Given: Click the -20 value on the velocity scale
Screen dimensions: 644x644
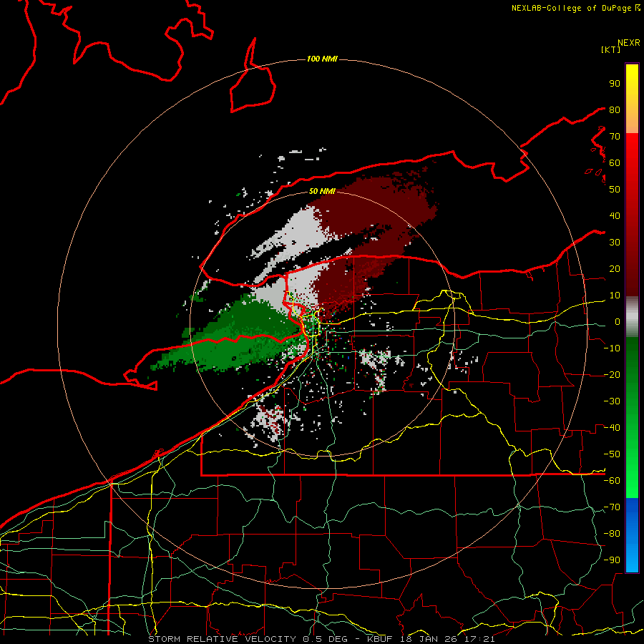Looking at the screenshot, I should coord(612,375).
